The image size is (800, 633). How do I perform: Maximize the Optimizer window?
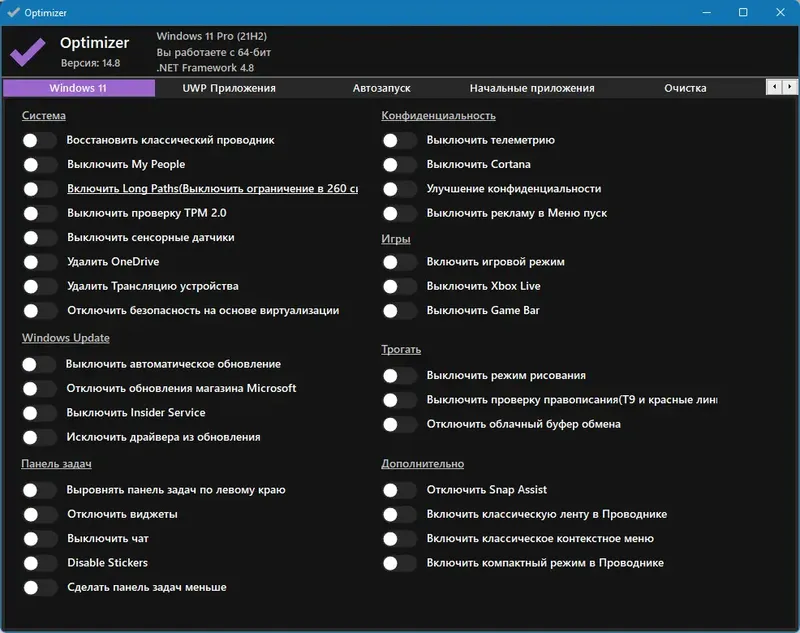[743, 12]
